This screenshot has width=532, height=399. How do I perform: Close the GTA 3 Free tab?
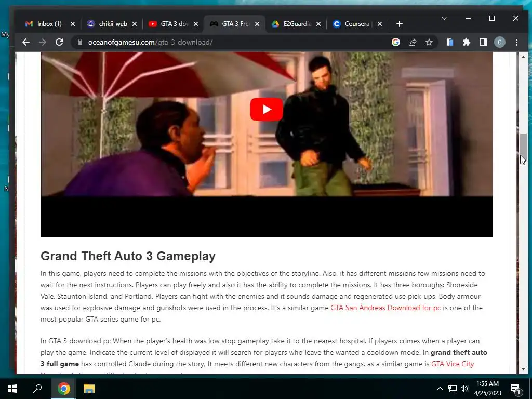[257, 24]
